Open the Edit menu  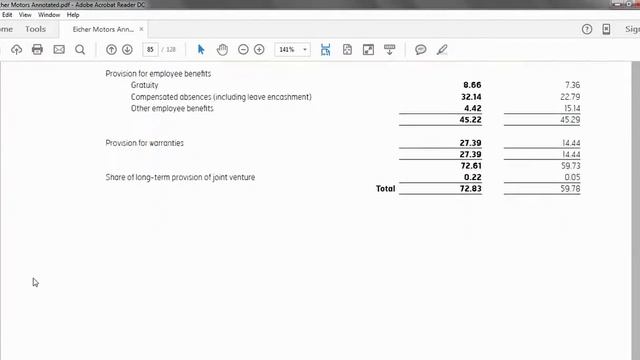click(x=7, y=15)
